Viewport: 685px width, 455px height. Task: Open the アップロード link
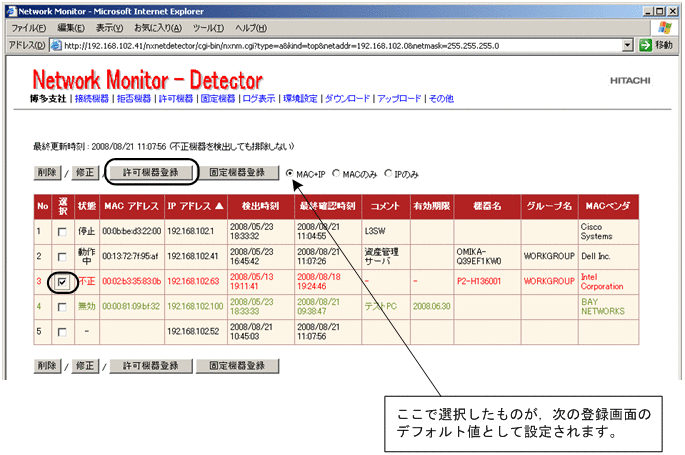(x=399, y=99)
